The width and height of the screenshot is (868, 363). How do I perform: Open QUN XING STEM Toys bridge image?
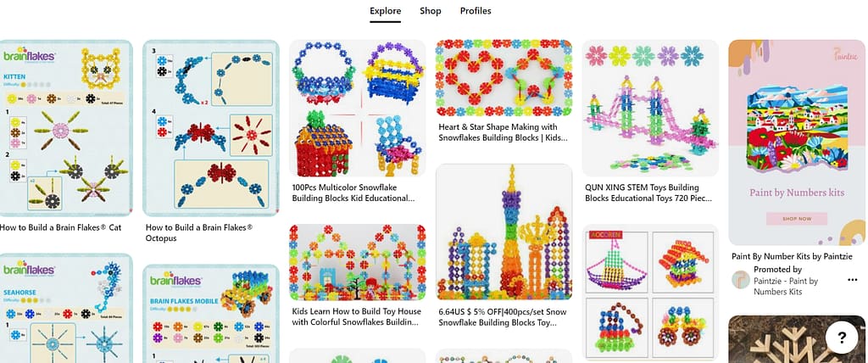tap(650, 108)
